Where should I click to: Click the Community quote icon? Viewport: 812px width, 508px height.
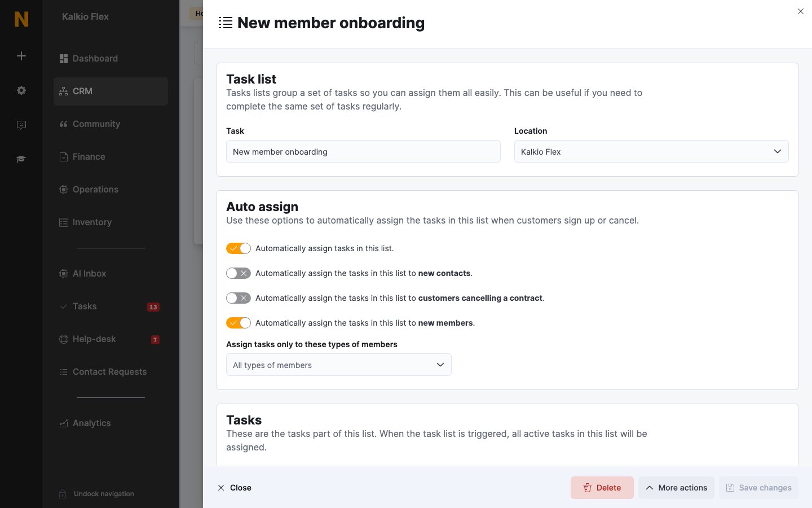64,124
